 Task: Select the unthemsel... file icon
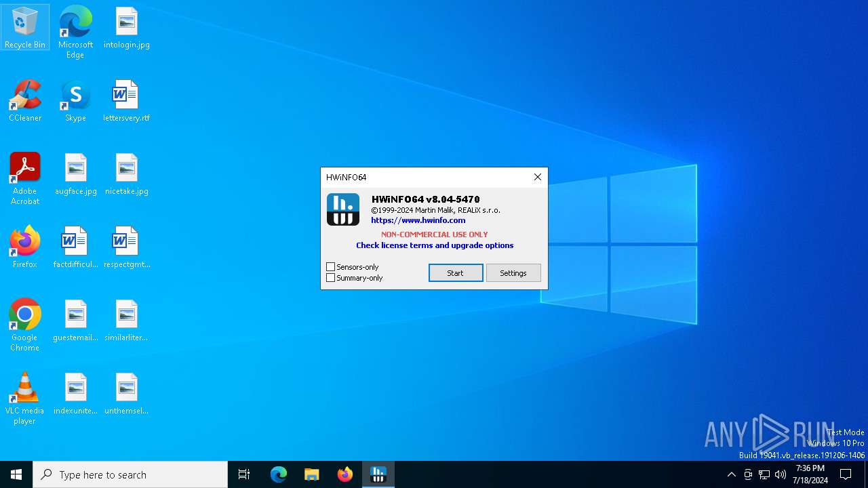[127, 393]
